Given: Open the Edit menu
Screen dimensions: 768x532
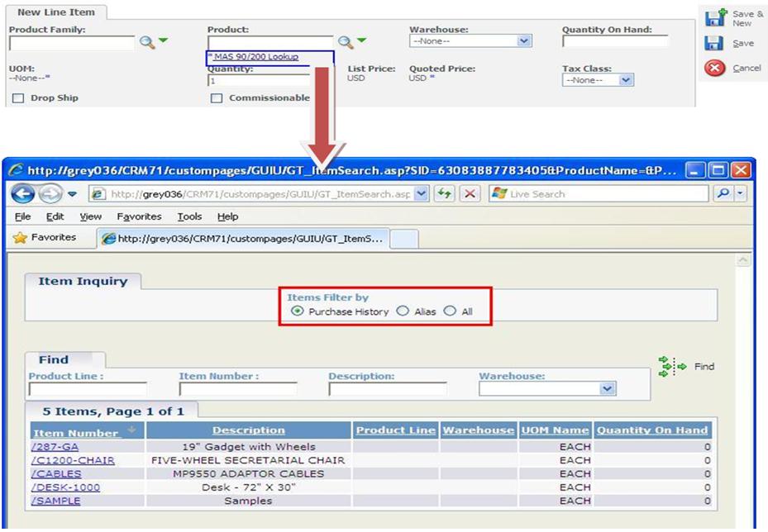Looking at the screenshot, I should point(55,216).
